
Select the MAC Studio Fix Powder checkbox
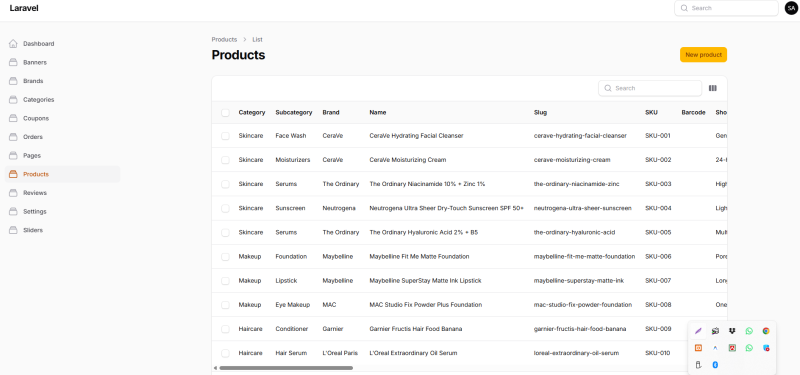(226, 305)
